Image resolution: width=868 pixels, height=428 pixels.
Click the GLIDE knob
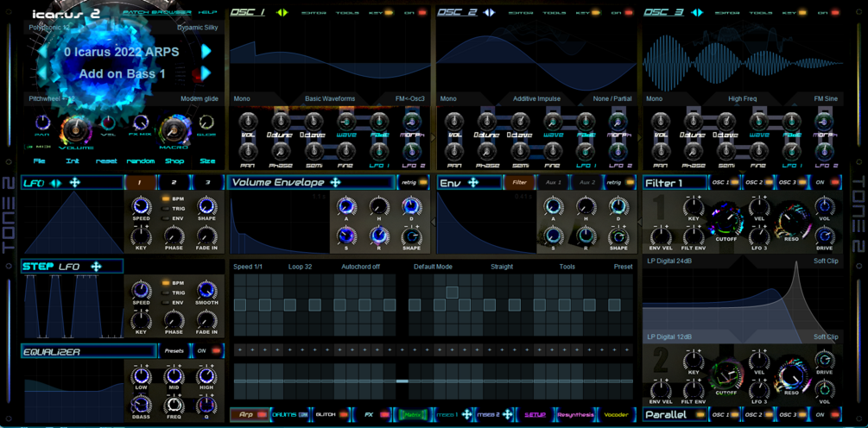[206, 122]
